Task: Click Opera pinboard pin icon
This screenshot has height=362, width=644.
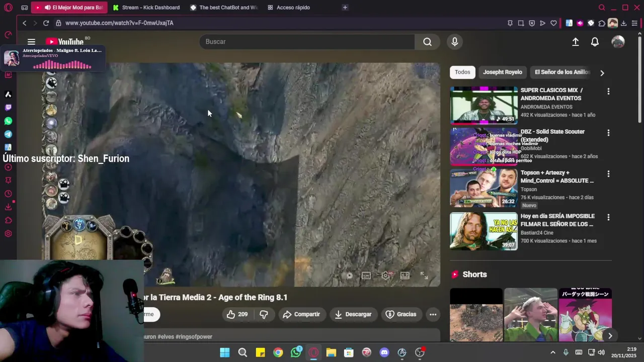Action: click(x=510, y=23)
